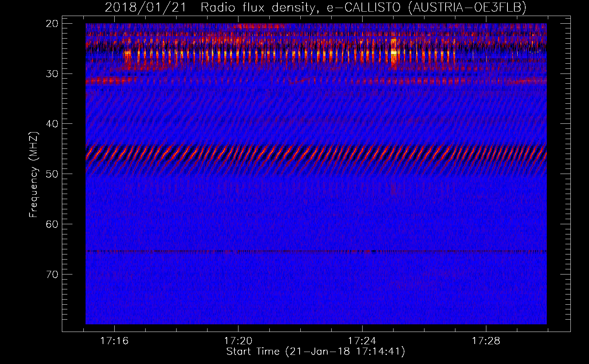Click the 40 MHz frequency tick label
Viewport: 589px width, 364px height.
click(52, 124)
